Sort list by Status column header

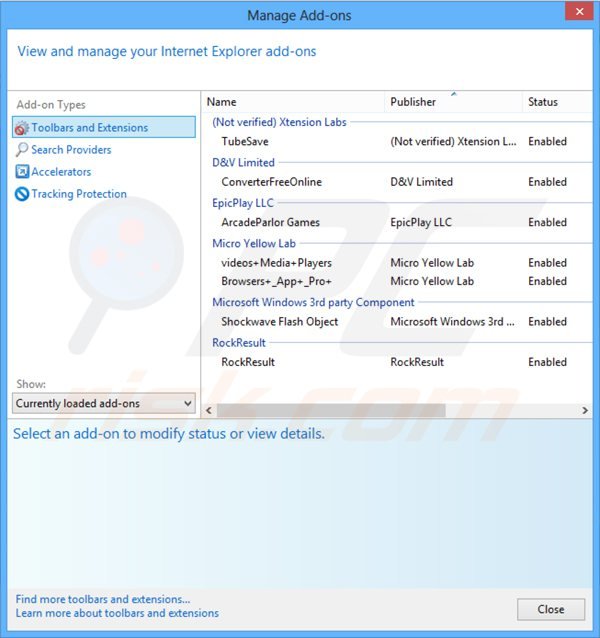(x=557, y=102)
